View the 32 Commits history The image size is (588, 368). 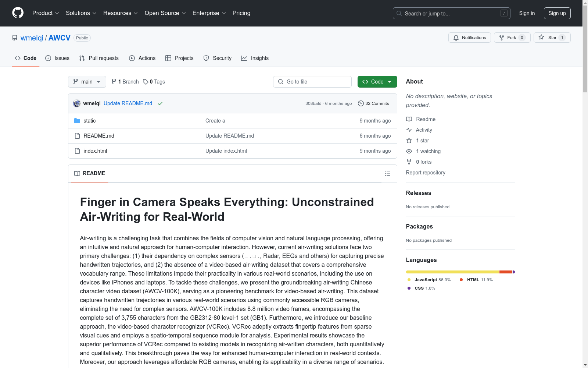point(373,103)
